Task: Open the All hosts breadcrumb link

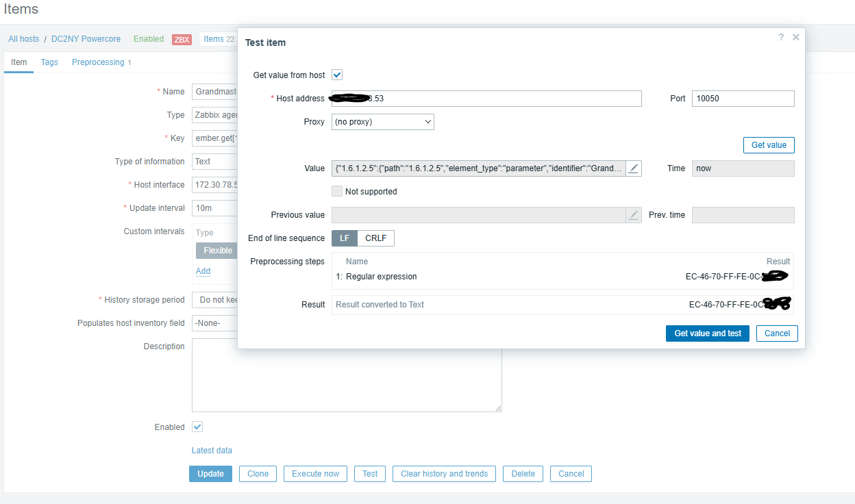Action: pos(23,39)
